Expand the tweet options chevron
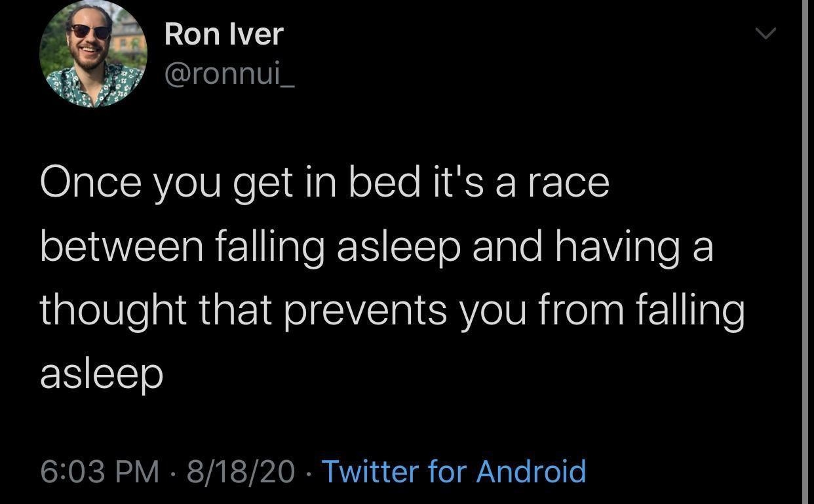 tap(764, 33)
